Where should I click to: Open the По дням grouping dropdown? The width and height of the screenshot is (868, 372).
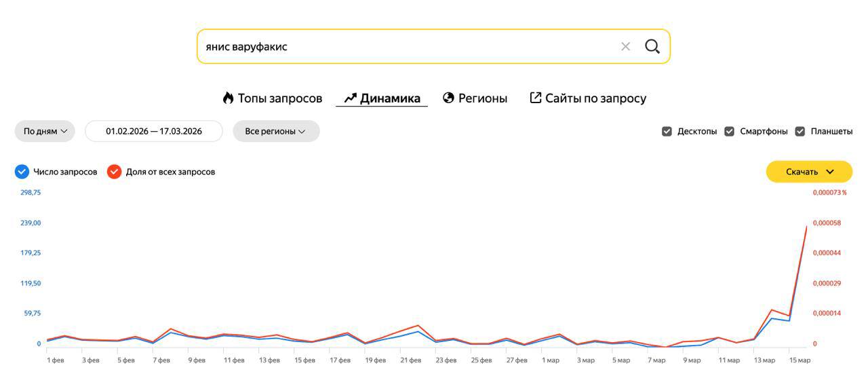pyautogui.click(x=45, y=131)
